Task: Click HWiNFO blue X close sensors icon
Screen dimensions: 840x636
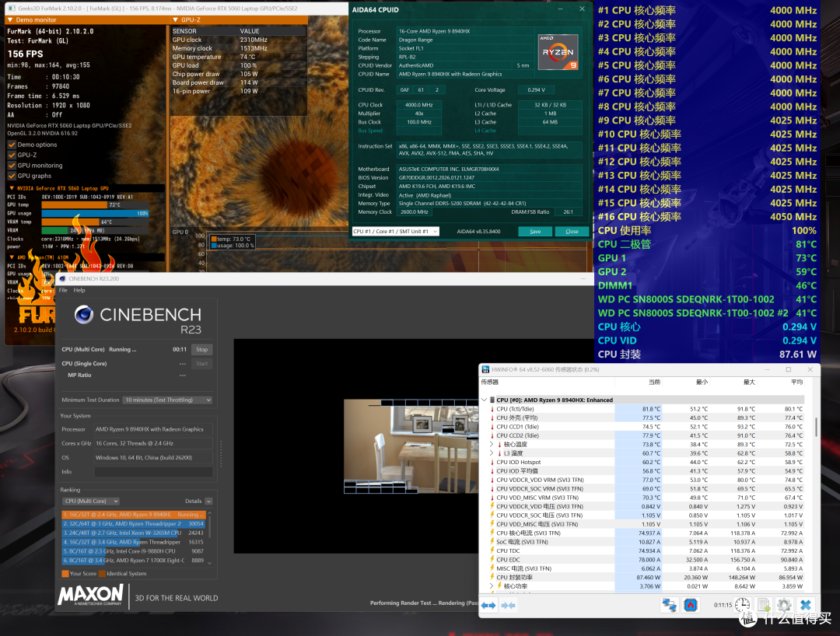Action: point(805,606)
